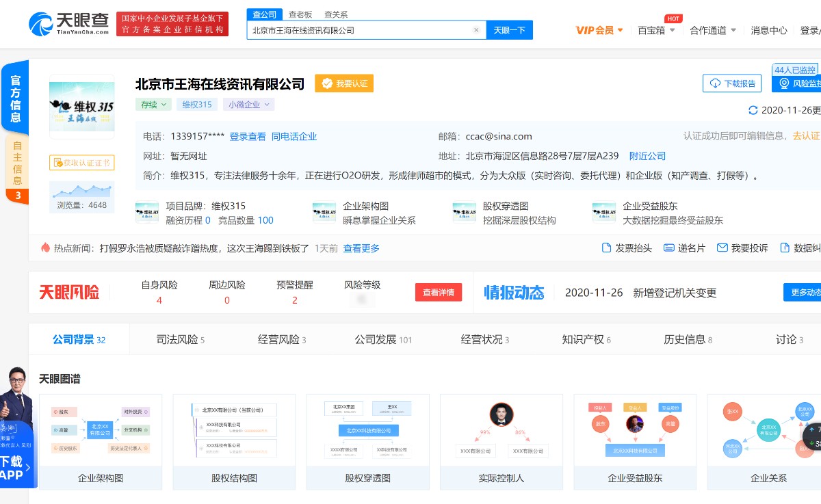Switch to the 知识产权 tab
The image size is (821, 504).
tap(586, 339)
